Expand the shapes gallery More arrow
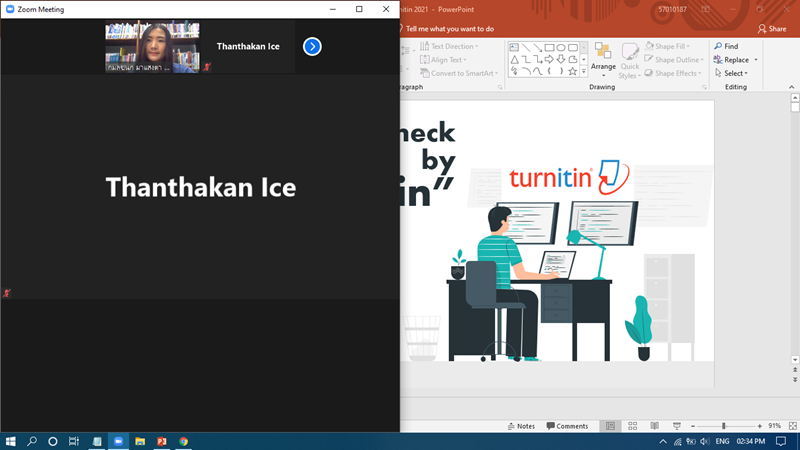800x450 pixels. pos(584,72)
